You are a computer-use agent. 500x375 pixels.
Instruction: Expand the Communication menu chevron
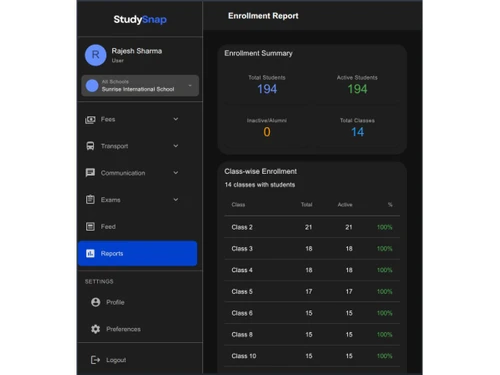point(176,173)
